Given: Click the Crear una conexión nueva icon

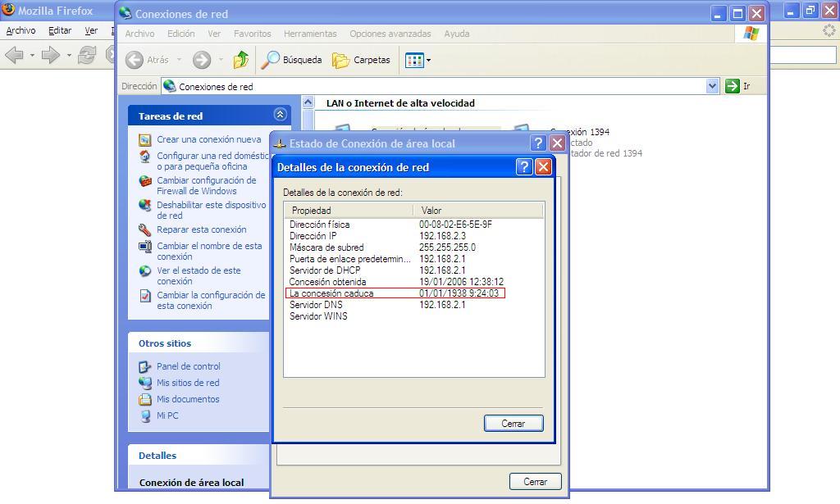Looking at the screenshot, I should 145,139.
